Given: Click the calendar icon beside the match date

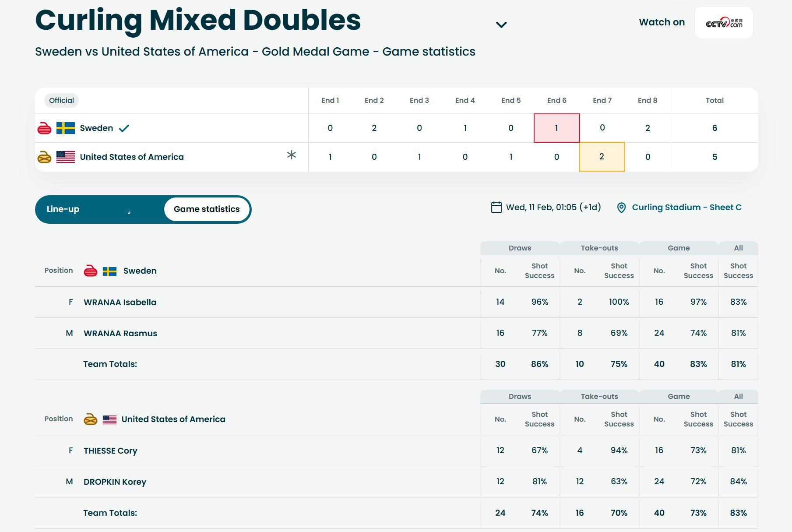Looking at the screenshot, I should (496, 207).
